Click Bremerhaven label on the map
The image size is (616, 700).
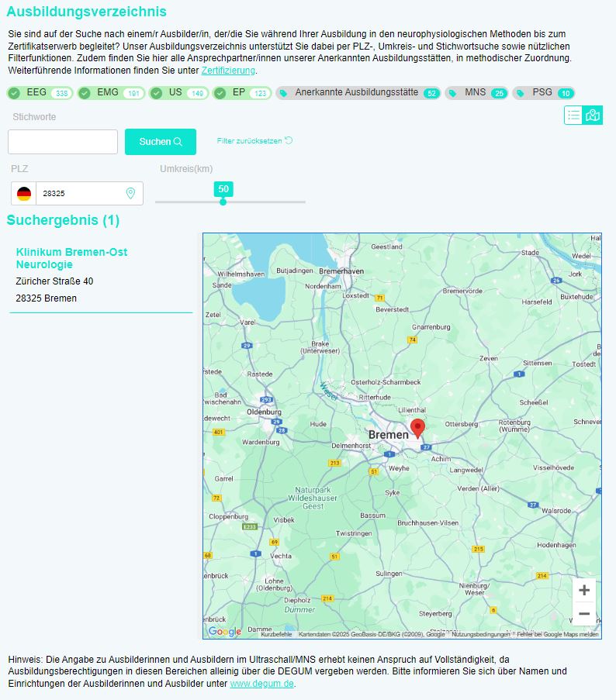(341, 271)
